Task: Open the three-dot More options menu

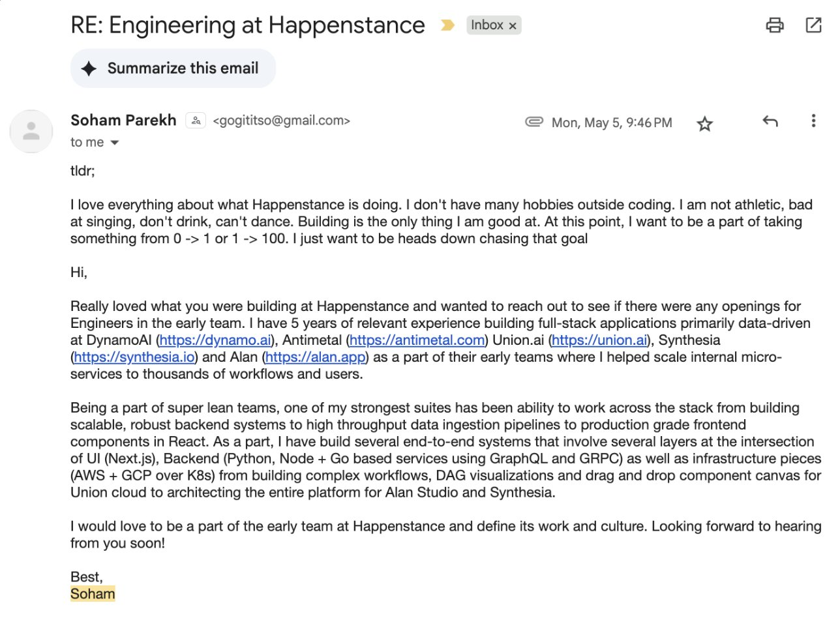Action: (813, 121)
